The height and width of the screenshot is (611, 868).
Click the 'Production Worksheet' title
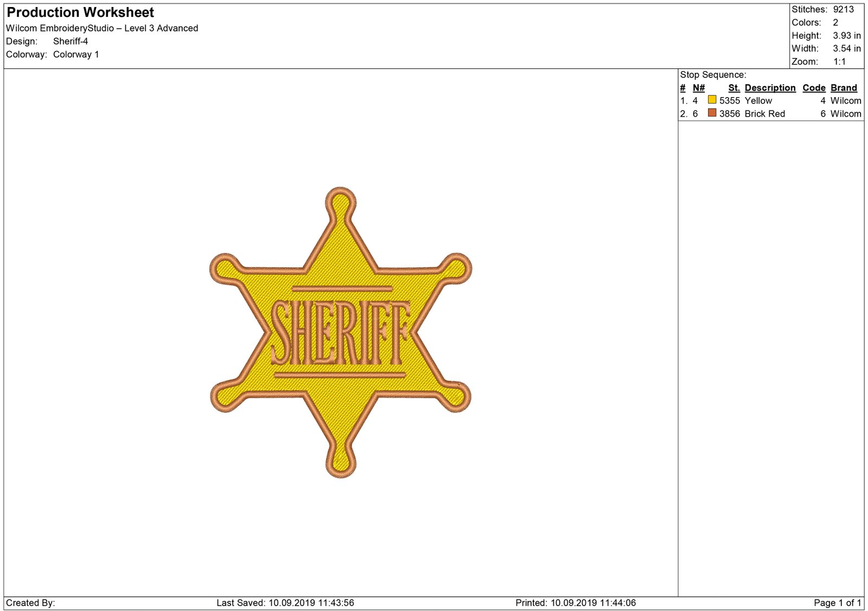80,12
